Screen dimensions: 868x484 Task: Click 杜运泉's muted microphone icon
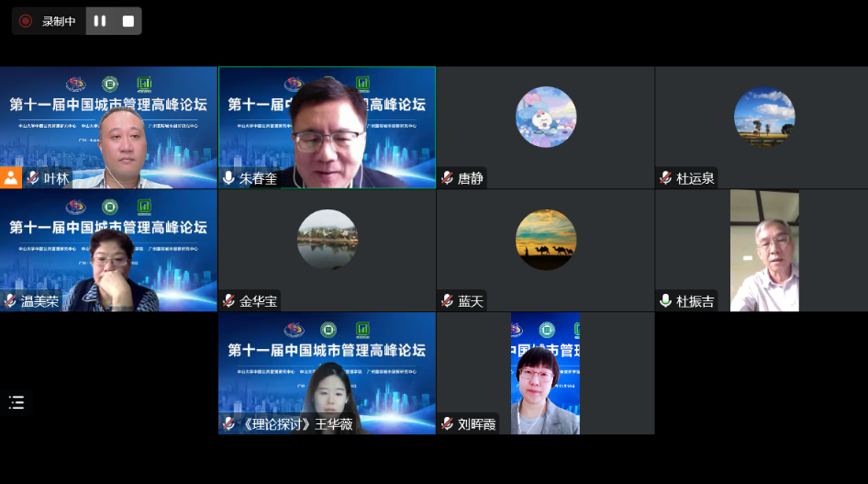tap(665, 178)
